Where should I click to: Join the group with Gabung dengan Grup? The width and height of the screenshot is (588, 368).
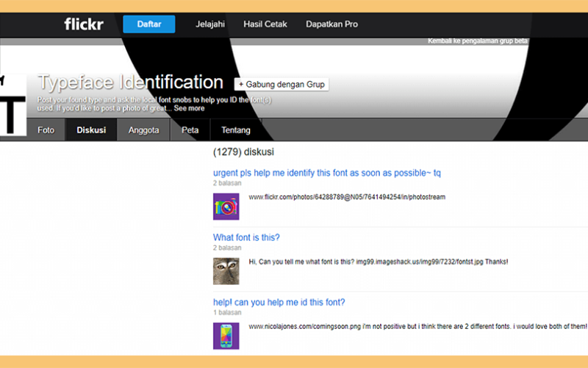tap(282, 84)
